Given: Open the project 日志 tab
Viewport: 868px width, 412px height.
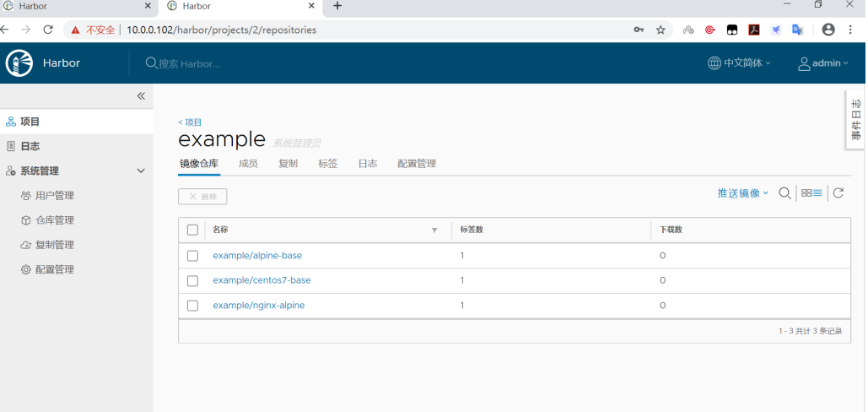Looking at the screenshot, I should (x=368, y=164).
